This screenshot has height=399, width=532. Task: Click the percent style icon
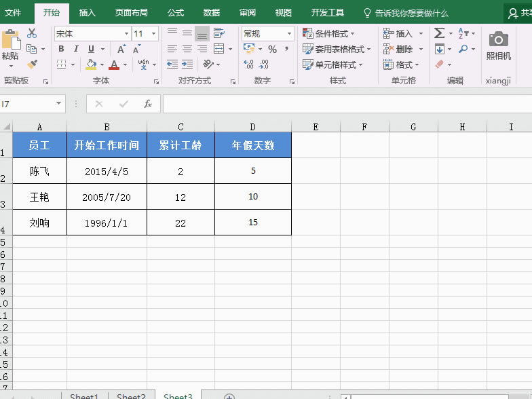coord(272,49)
